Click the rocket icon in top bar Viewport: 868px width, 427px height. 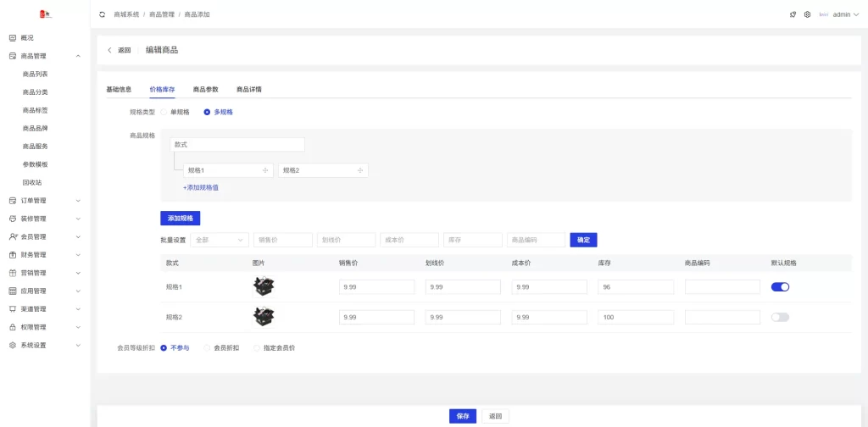(x=793, y=14)
